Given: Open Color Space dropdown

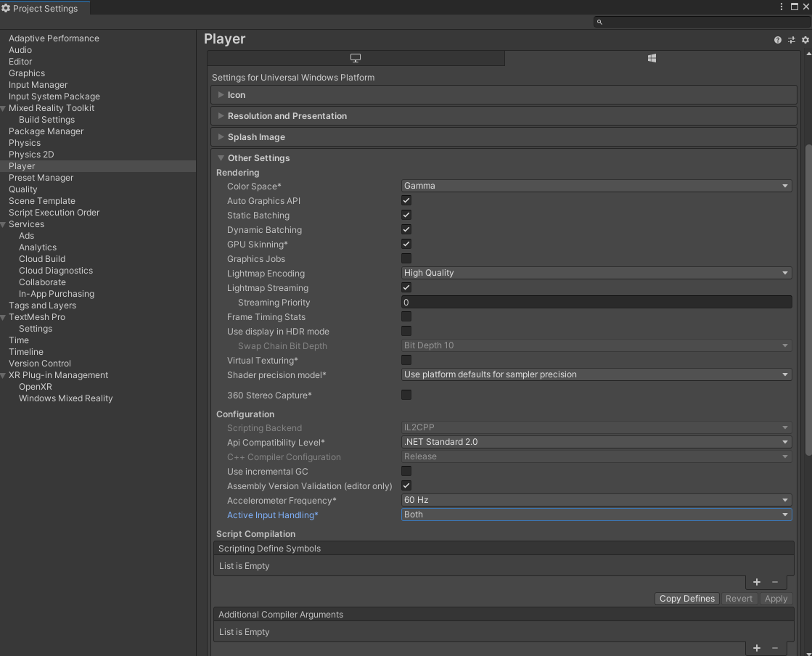Looking at the screenshot, I should (x=596, y=186).
